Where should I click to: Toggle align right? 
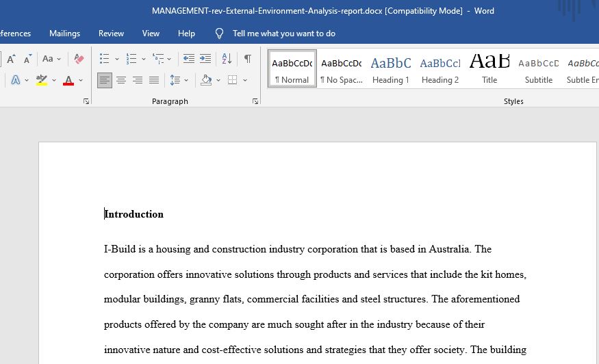pyautogui.click(x=138, y=80)
